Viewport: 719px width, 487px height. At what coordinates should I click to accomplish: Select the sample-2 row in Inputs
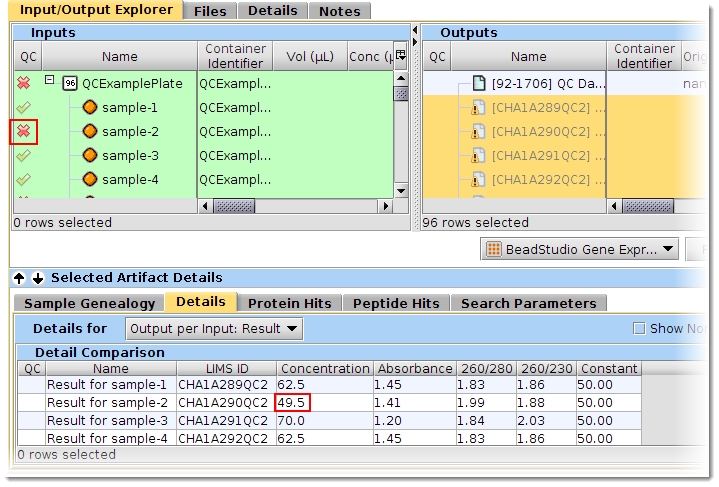204,132
